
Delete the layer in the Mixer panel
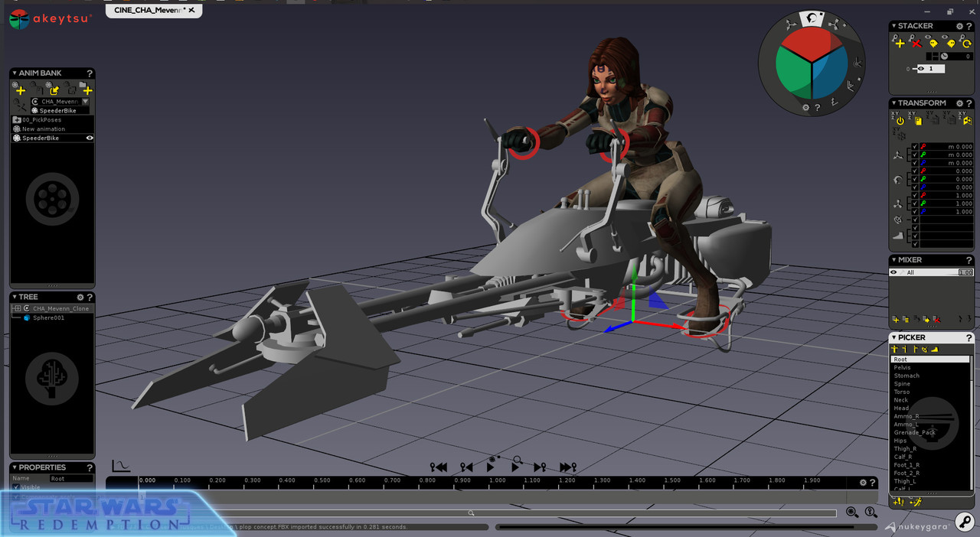(x=936, y=319)
